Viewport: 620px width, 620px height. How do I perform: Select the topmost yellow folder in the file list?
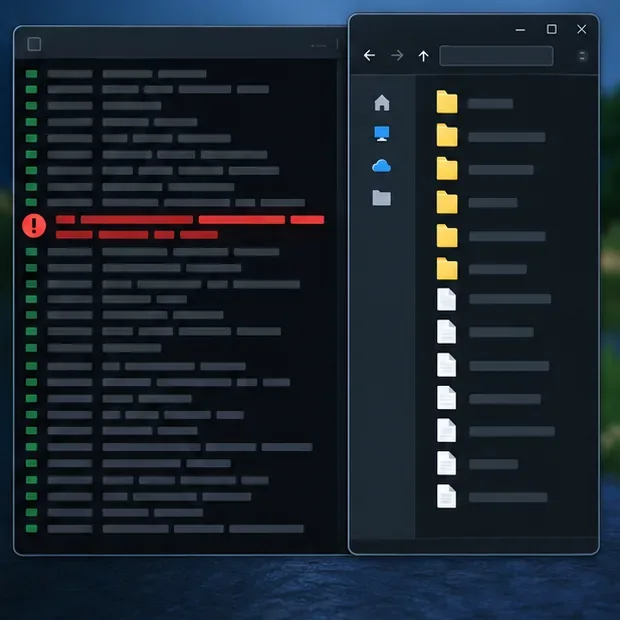click(x=447, y=102)
